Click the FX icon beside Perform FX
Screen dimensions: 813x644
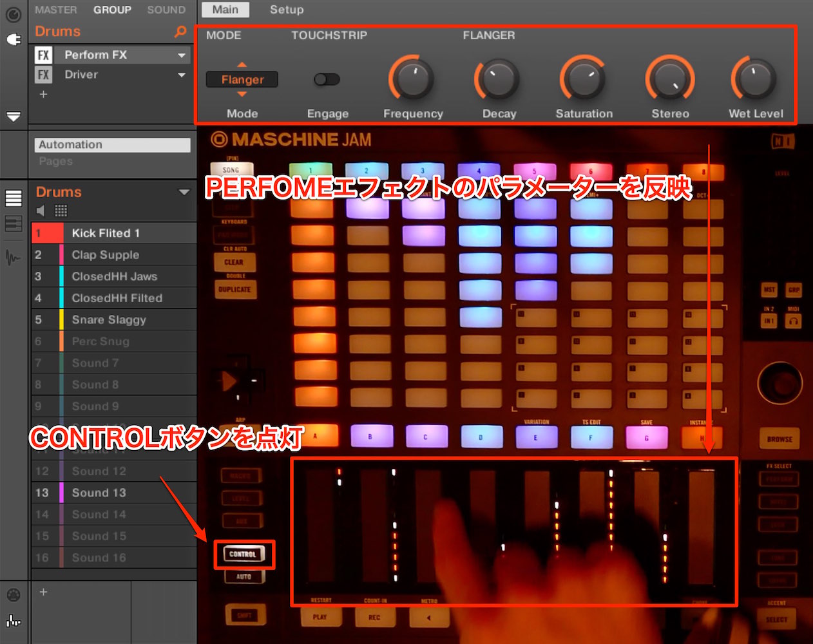(x=43, y=55)
